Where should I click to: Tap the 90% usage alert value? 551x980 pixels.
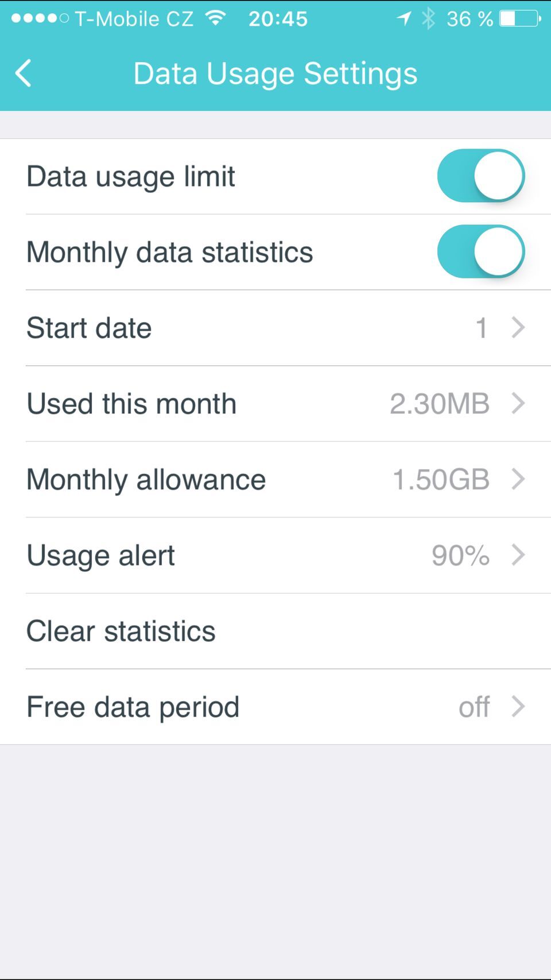(460, 555)
